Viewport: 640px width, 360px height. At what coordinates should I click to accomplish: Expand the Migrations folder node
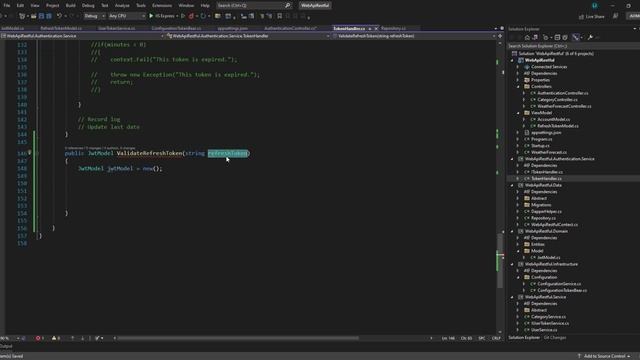tap(518, 205)
